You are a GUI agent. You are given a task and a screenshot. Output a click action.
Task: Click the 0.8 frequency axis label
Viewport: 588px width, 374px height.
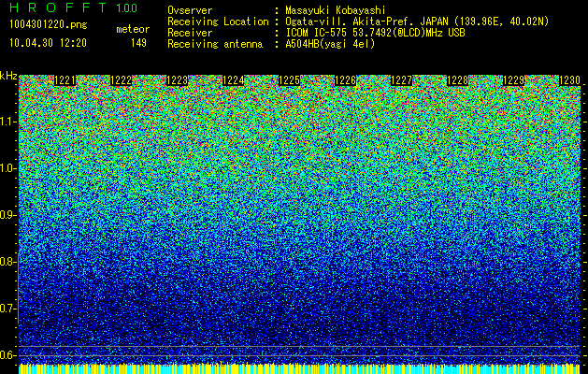tap(7, 262)
